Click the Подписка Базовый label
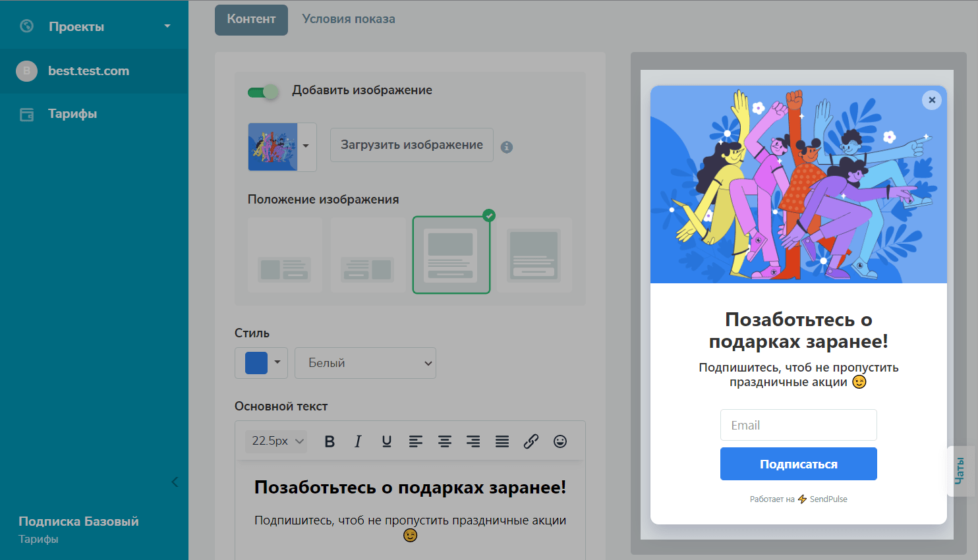The height and width of the screenshot is (560, 978). point(78,521)
